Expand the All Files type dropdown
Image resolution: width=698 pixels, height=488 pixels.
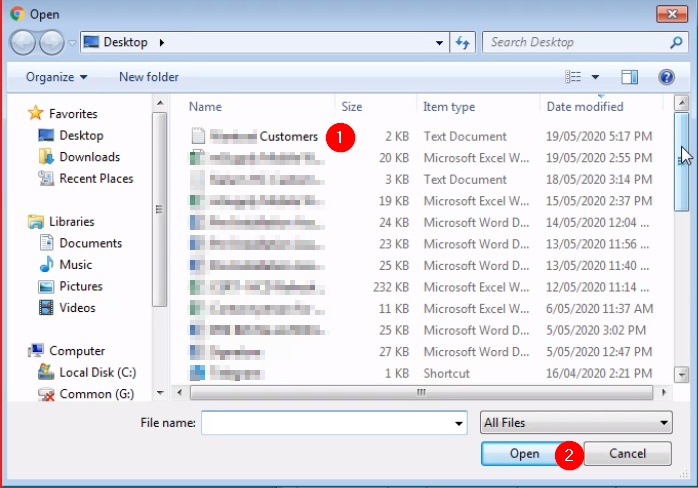(x=576, y=423)
